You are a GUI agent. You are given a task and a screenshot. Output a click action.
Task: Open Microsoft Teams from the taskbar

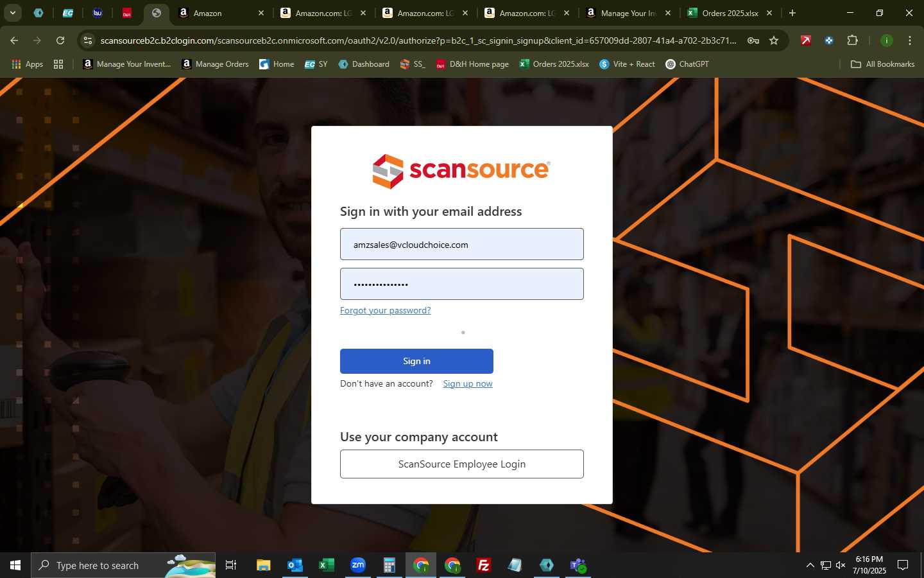pyautogui.click(x=578, y=565)
